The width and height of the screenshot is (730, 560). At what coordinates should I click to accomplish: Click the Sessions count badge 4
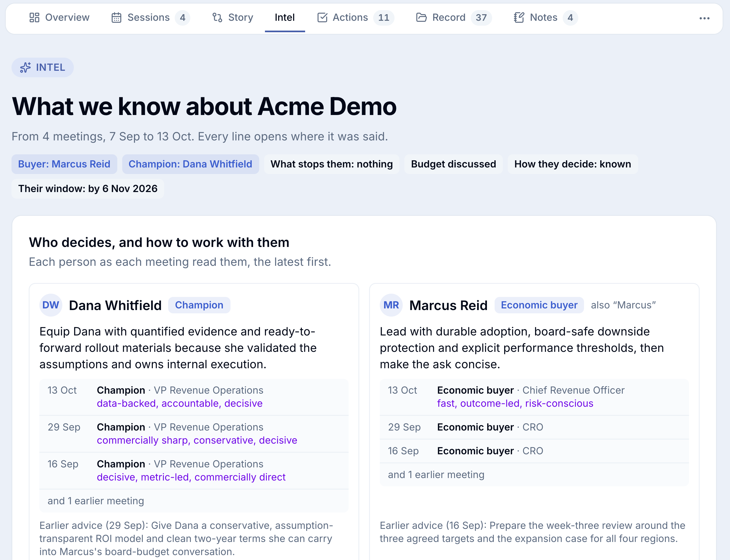183,17
